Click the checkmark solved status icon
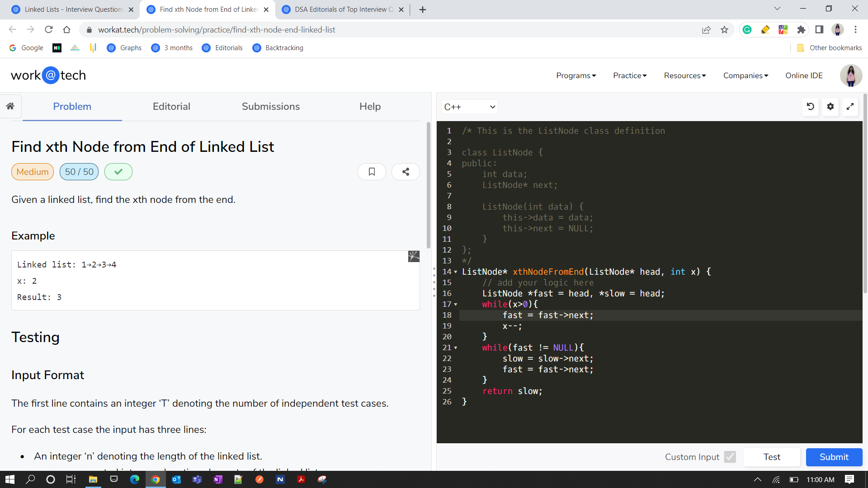Image resolution: width=868 pixels, height=488 pixels. [118, 172]
